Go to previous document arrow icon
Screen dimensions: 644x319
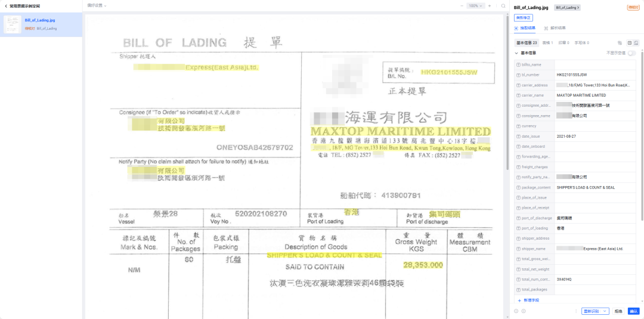point(516,311)
